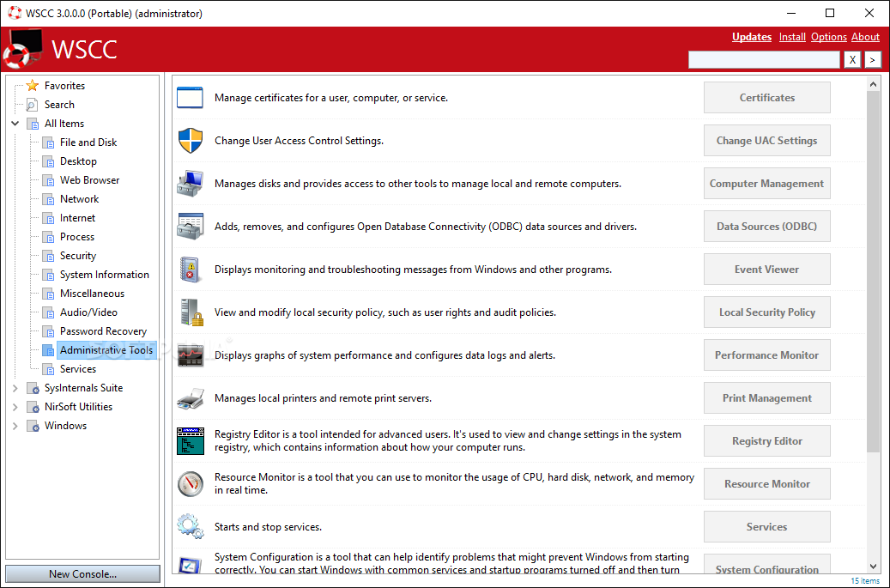
Task: Open the Options link
Action: tap(829, 37)
